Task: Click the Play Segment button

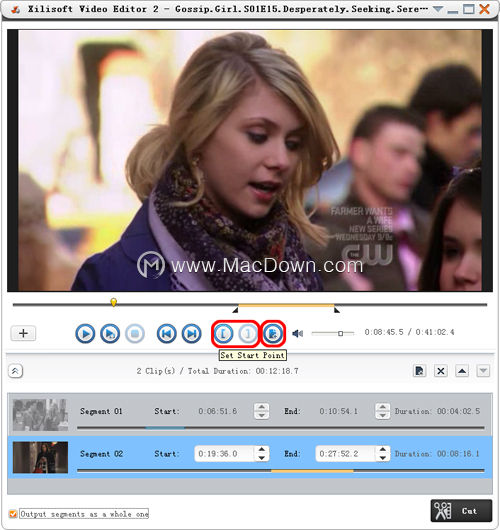Action: tap(110, 334)
